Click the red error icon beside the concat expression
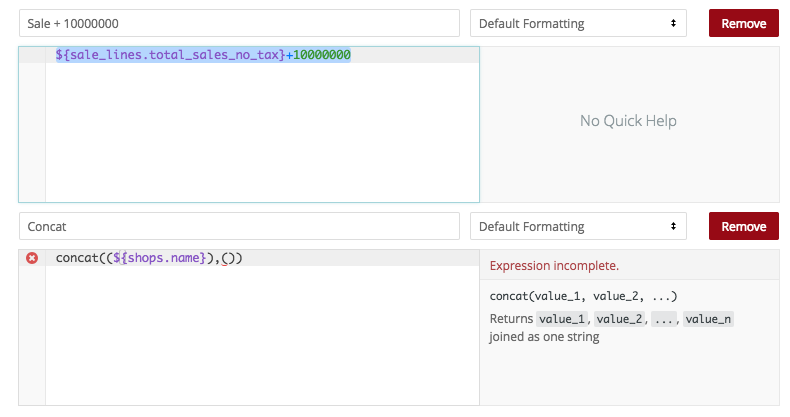The width and height of the screenshot is (790, 417). pos(32,258)
